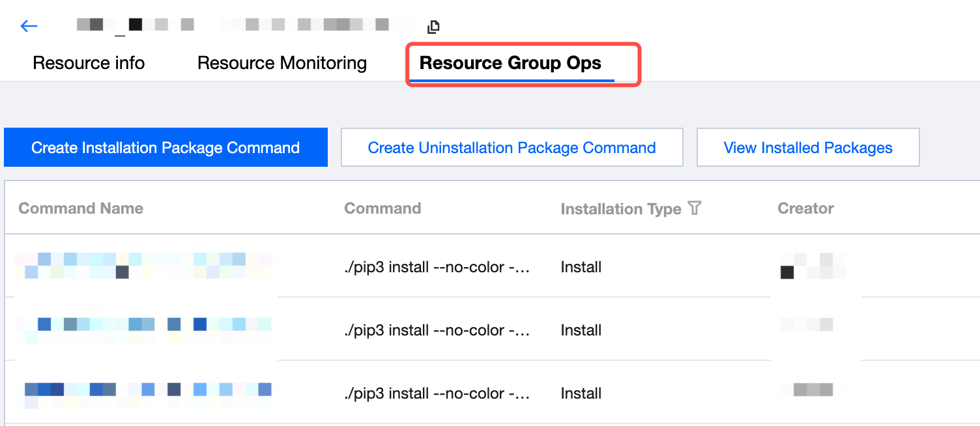This screenshot has height=426, width=980.
Task: Click Create Uninstallation Package Command button
Action: click(512, 148)
